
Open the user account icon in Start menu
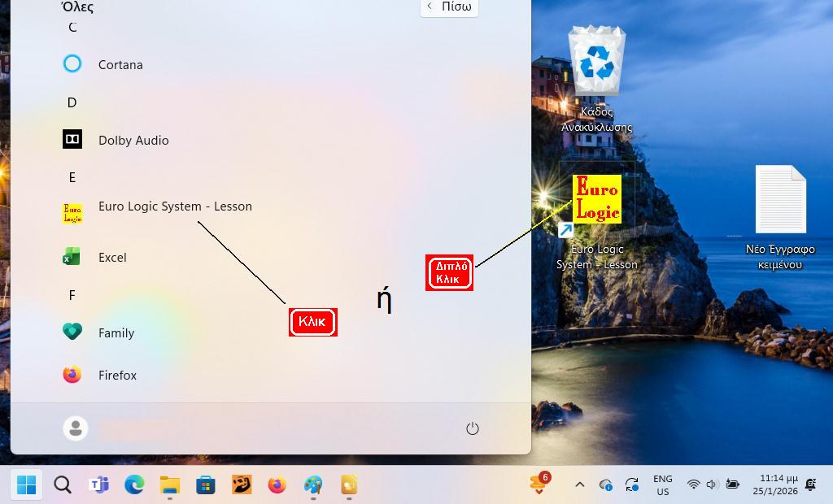(x=76, y=428)
